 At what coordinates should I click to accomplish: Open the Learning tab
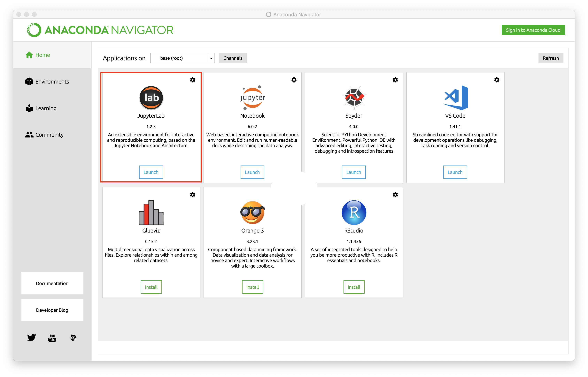52,108
